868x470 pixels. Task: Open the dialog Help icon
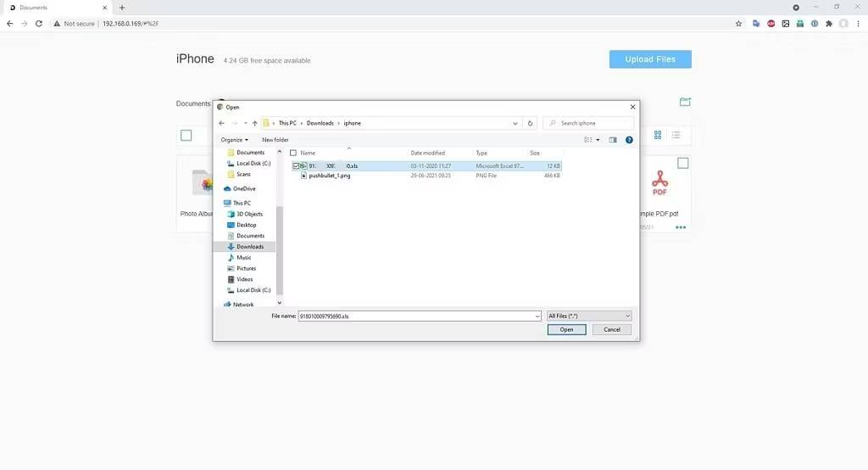pyautogui.click(x=629, y=140)
